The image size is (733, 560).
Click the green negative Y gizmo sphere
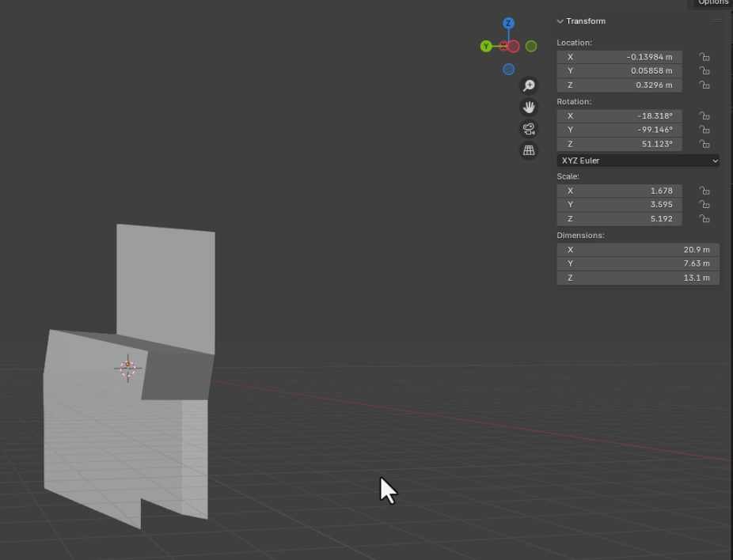pyautogui.click(x=531, y=46)
